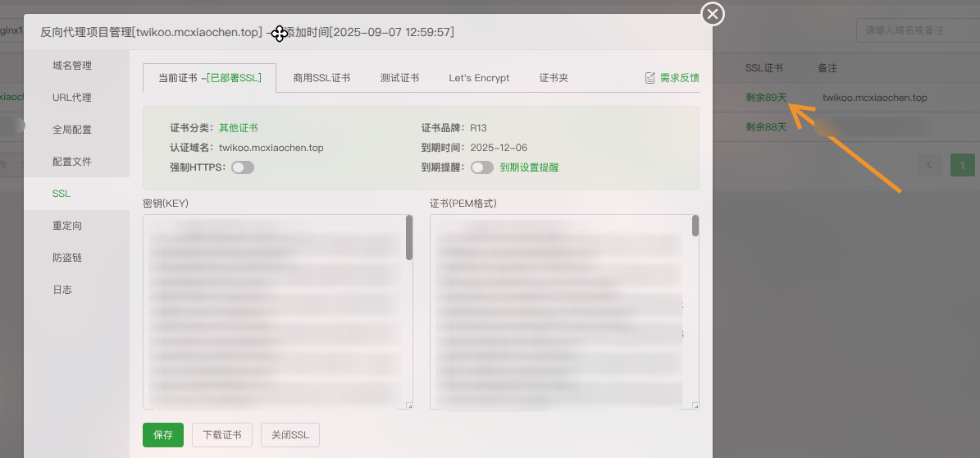Click the green 保存 button

pyautogui.click(x=163, y=435)
